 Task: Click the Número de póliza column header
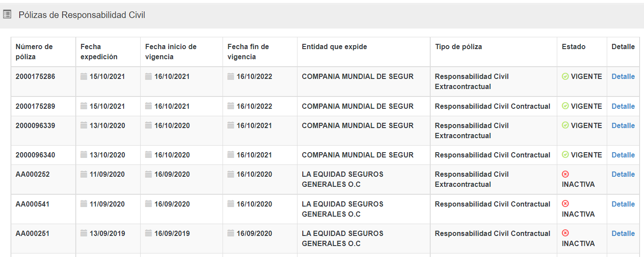(x=34, y=52)
